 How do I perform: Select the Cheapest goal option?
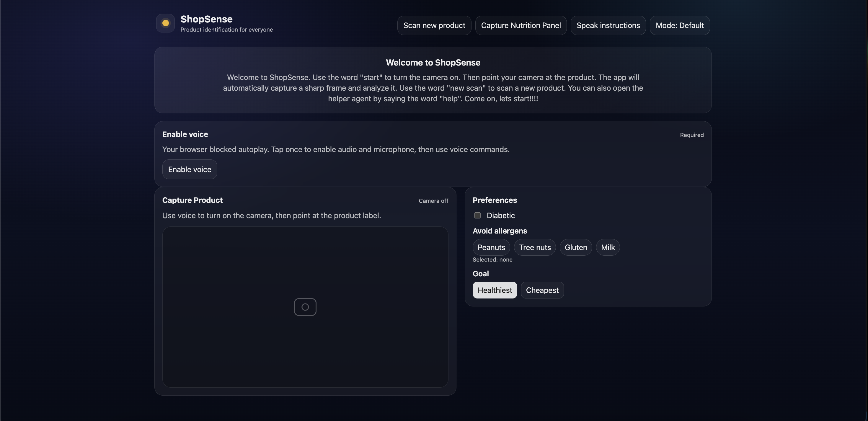[x=542, y=290]
